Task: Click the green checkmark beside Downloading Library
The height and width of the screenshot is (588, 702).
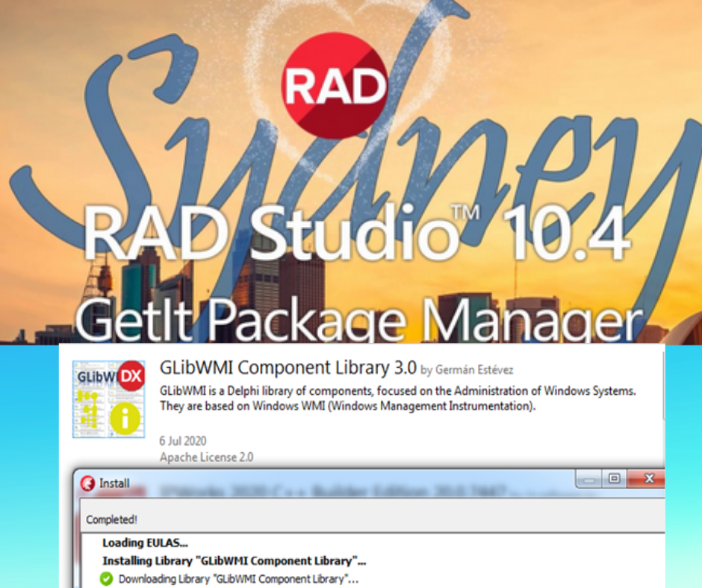Action: [x=106, y=578]
